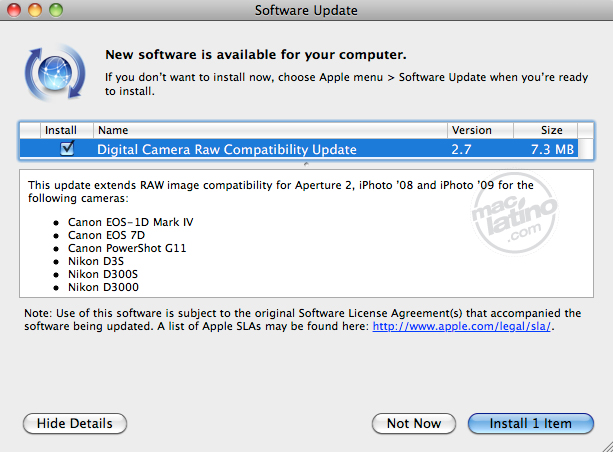Minimize the Software Update window
Viewport: 613px width, 452px height.
pos(35,10)
